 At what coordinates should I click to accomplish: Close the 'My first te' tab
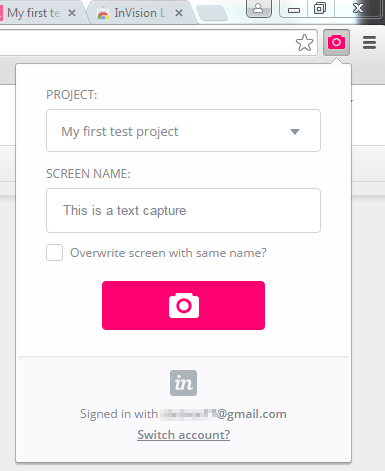pyautogui.click(x=72, y=13)
